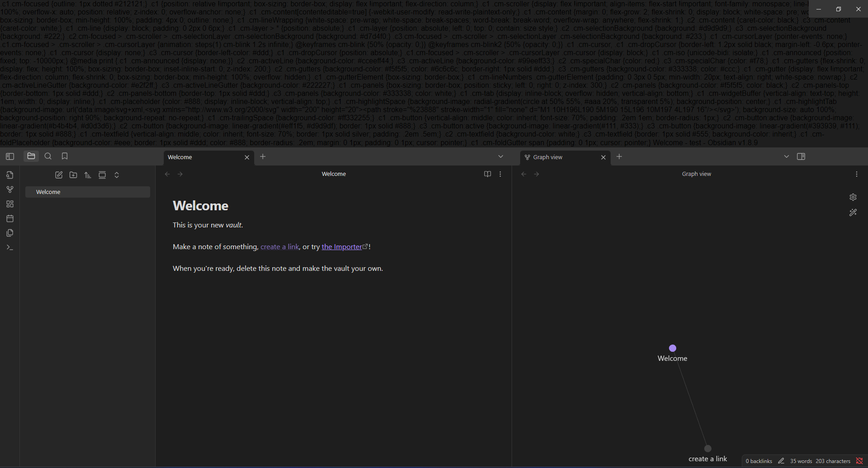Navigate forward in the Graph view pane
Screen dimensions: 868x468
pyautogui.click(x=536, y=174)
